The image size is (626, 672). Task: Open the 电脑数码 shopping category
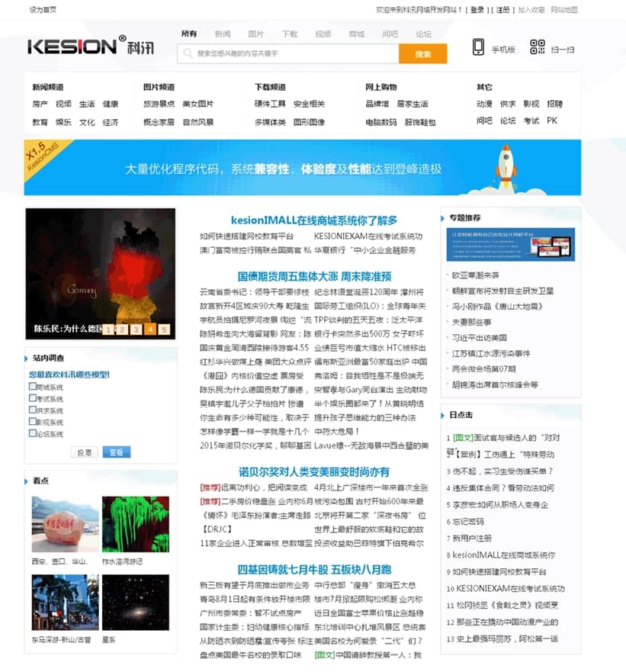pos(381,122)
